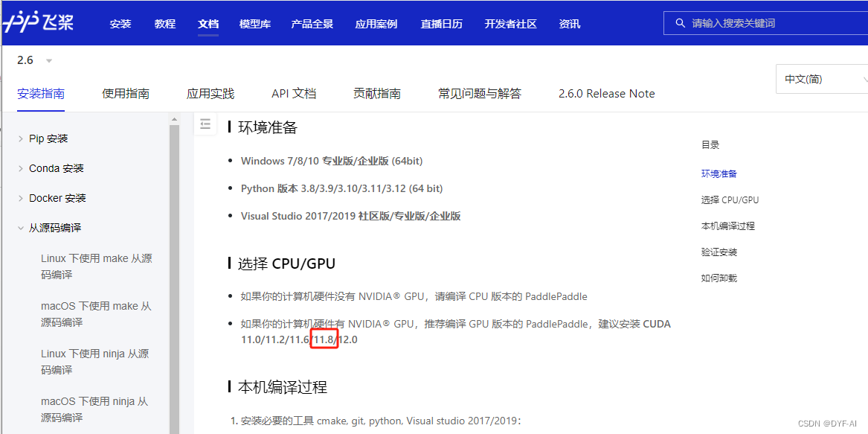The width and height of the screenshot is (868, 434).
Task: Open Linux 下使用 ninja 从源码编译
Action: tap(94, 362)
